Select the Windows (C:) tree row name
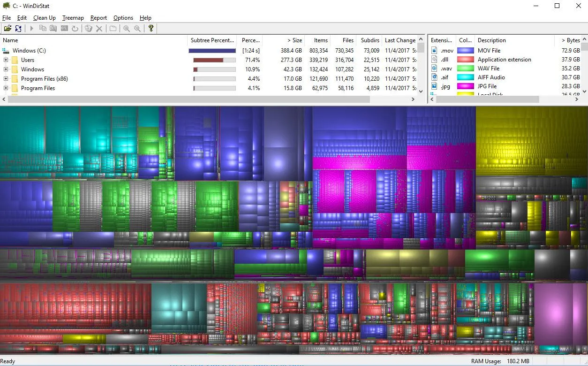The height and width of the screenshot is (366, 588). coord(29,51)
